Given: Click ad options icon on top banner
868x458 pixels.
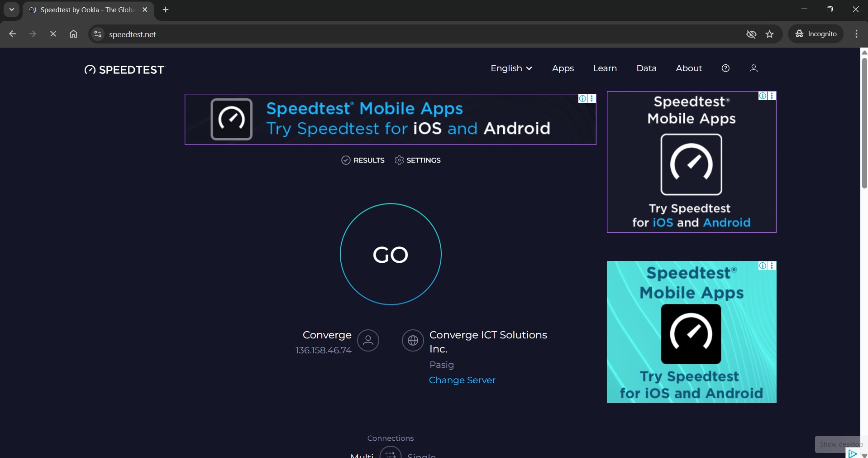Looking at the screenshot, I should tap(592, 98).
